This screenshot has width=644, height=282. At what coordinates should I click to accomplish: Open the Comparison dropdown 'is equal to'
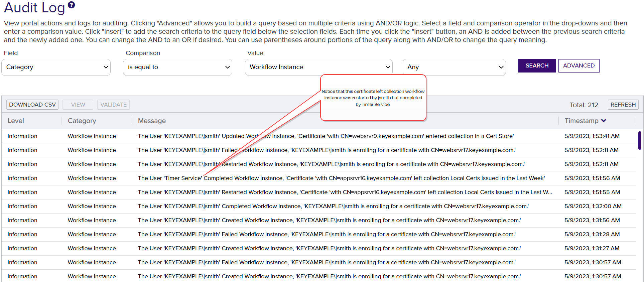(177, 67)
